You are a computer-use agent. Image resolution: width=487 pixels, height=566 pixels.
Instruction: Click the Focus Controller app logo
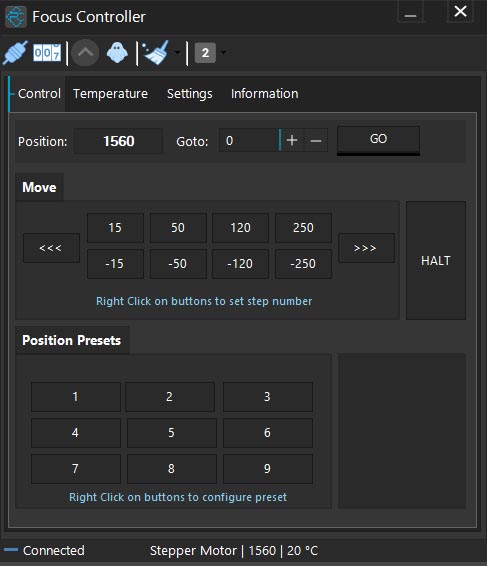(x=16, y=17)
